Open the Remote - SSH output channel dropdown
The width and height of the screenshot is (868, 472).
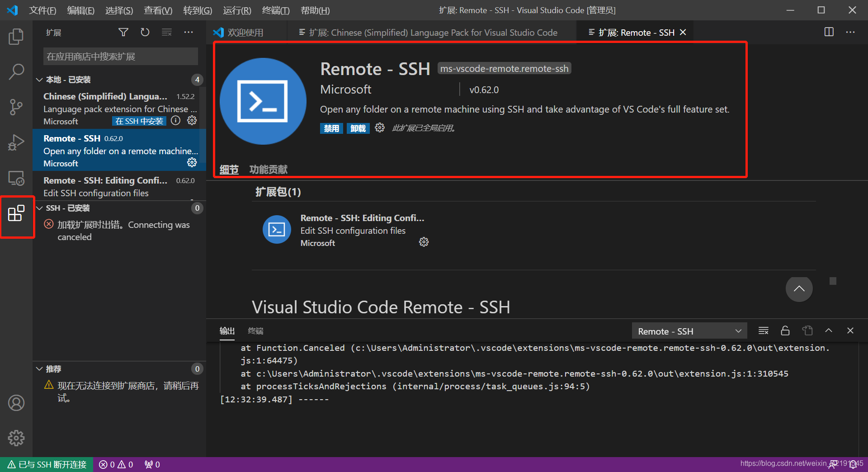689,330
